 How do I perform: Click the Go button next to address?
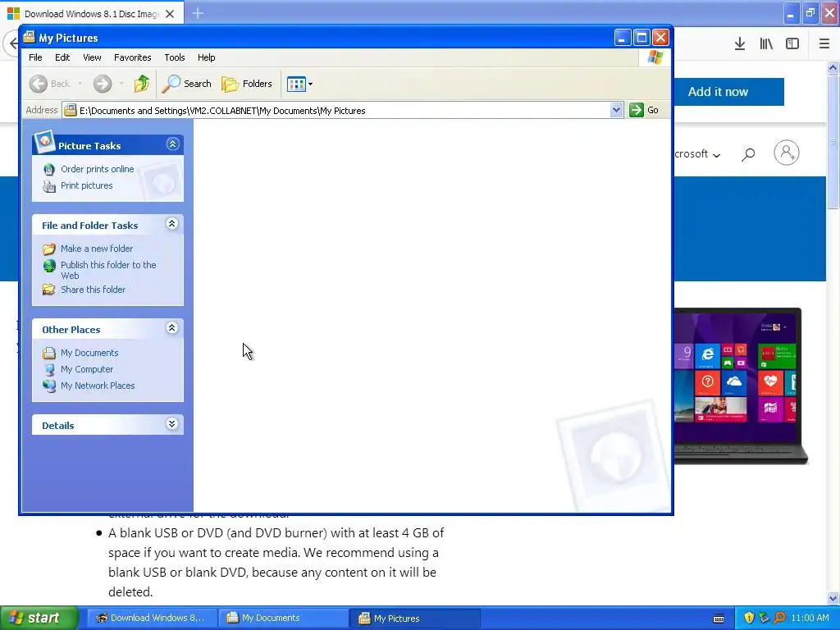644,111
